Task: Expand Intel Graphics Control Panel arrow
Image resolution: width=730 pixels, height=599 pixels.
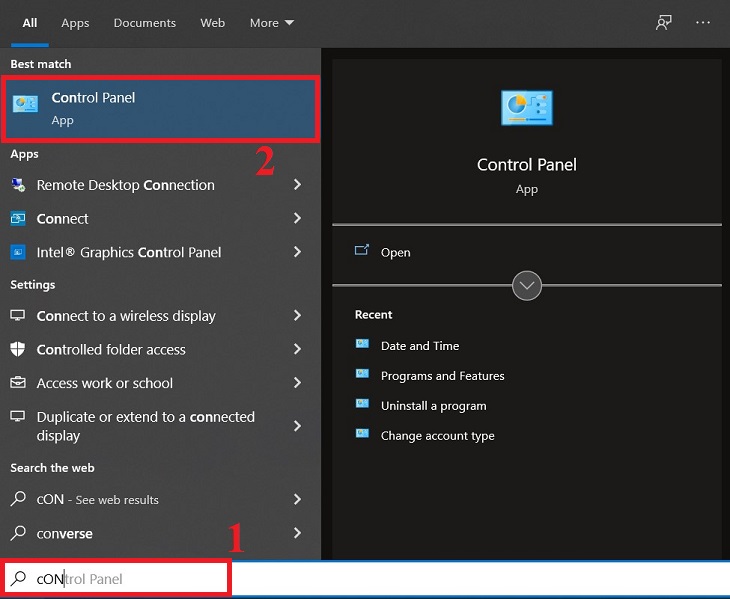Action: 297,252
